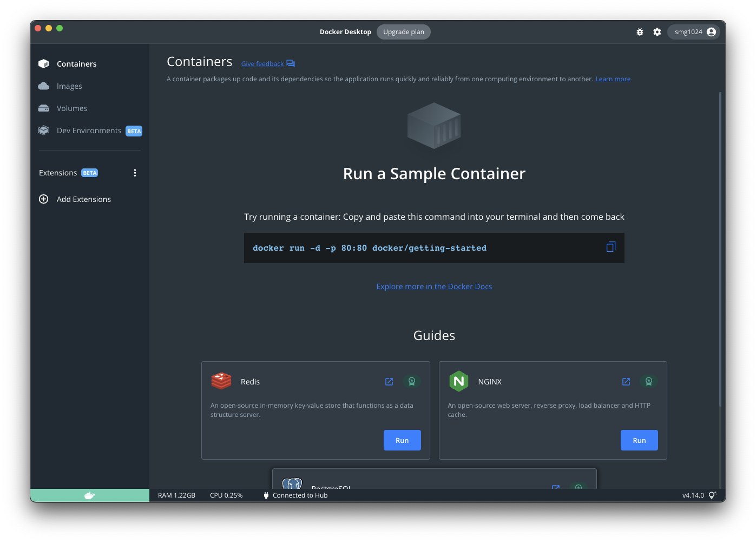Click the docker run command text
This screenshot has height=542, width=756.
(x=370, y=248)
